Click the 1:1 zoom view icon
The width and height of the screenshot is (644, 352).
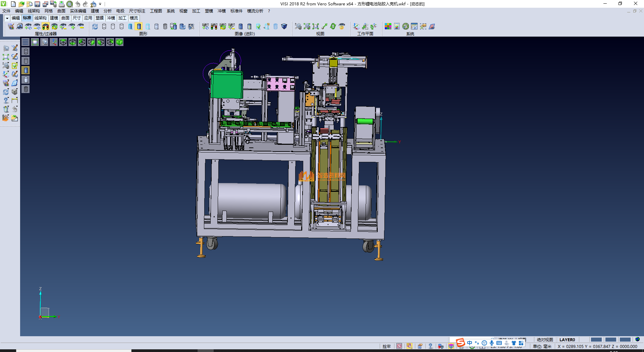[316, 27]
